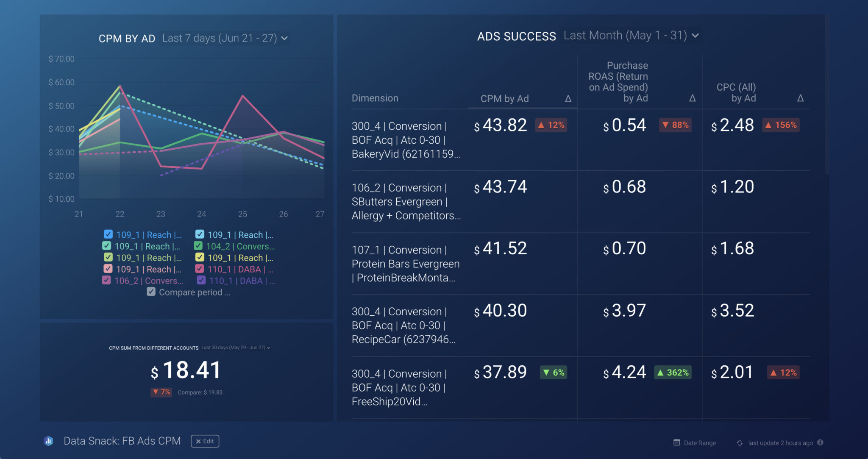Screen dimensions: 868x459
Task: Click the Data Snack logo icon
Action: [48, 441]
